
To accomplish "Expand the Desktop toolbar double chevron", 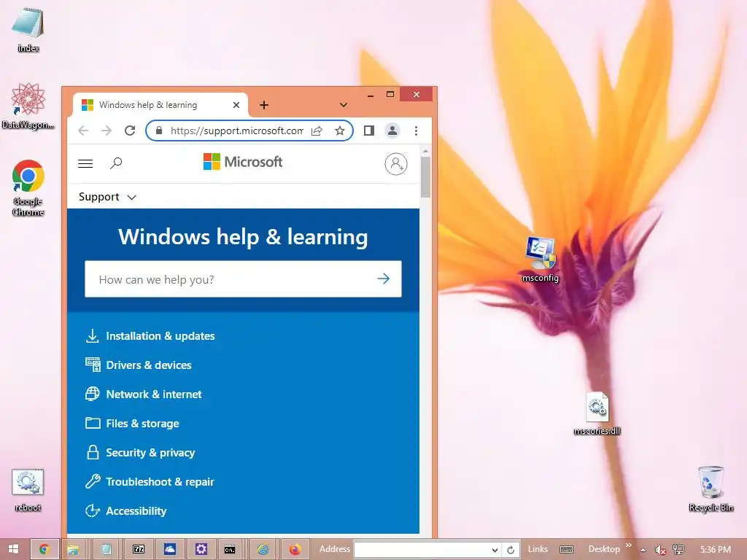I will pos(628,545).
